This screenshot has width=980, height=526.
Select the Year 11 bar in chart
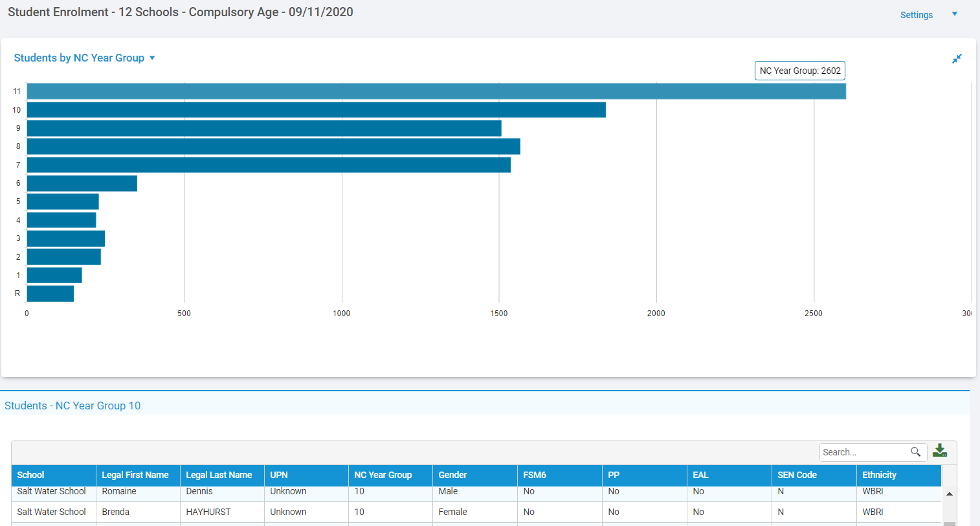click(436, 91)
